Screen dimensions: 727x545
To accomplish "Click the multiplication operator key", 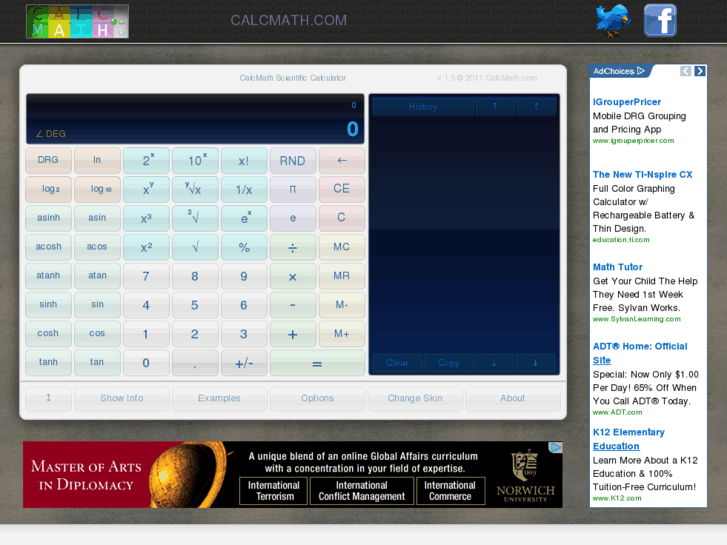I will pos(293,276).
